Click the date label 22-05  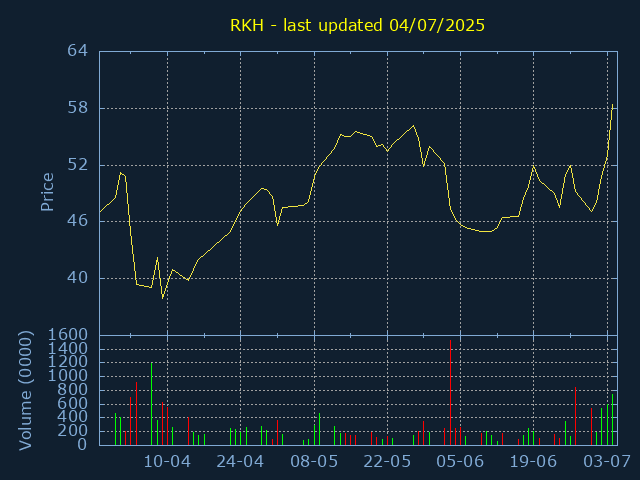[x=387, y=462]
